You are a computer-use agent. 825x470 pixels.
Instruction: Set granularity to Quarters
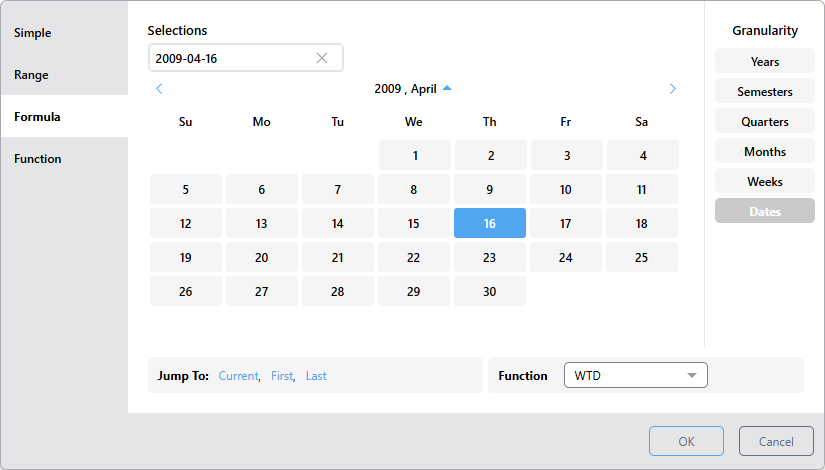pos(764,122)
